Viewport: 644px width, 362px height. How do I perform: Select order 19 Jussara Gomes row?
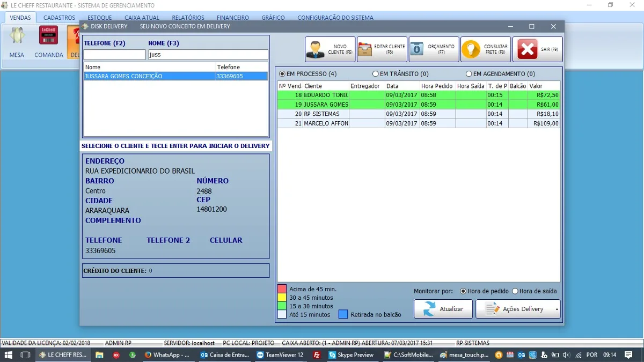pos(419,105)
